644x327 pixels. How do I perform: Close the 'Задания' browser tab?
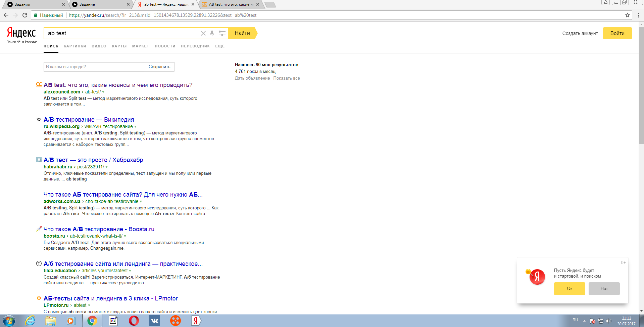pyautogui.click(x=63, y=4)
